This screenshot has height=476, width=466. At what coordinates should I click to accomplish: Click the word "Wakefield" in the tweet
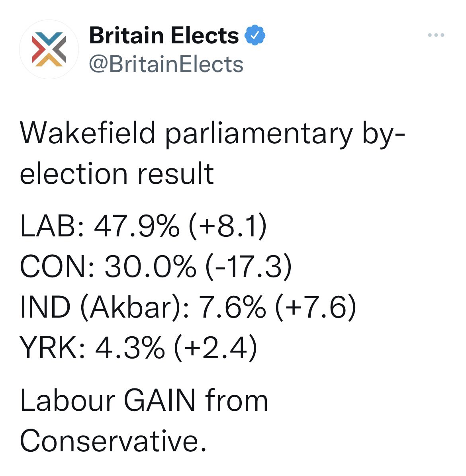coord(88,133)
